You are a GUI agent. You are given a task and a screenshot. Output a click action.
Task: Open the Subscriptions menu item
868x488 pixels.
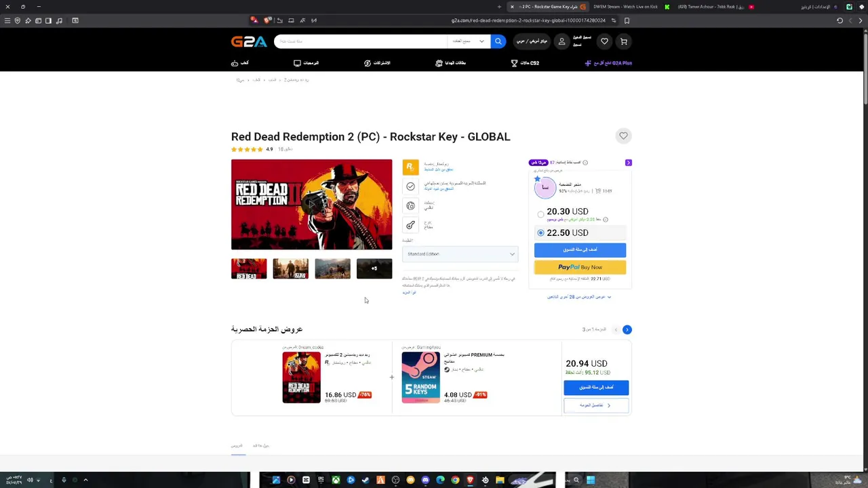pos(377,63)
